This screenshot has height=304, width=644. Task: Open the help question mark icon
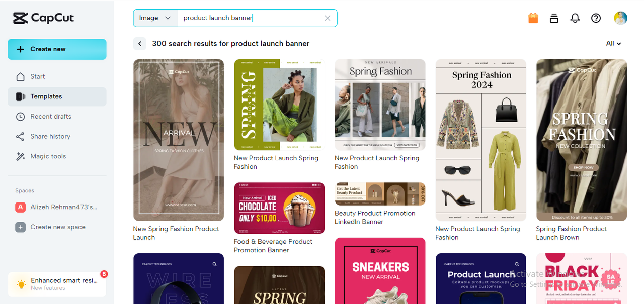(596, 18)
